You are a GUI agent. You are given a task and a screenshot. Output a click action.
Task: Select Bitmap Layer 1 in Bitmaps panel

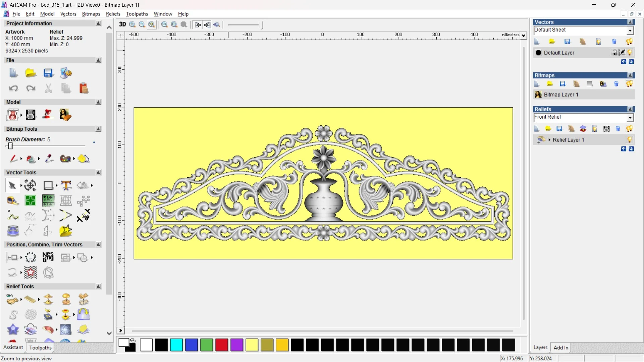point(561,95)
